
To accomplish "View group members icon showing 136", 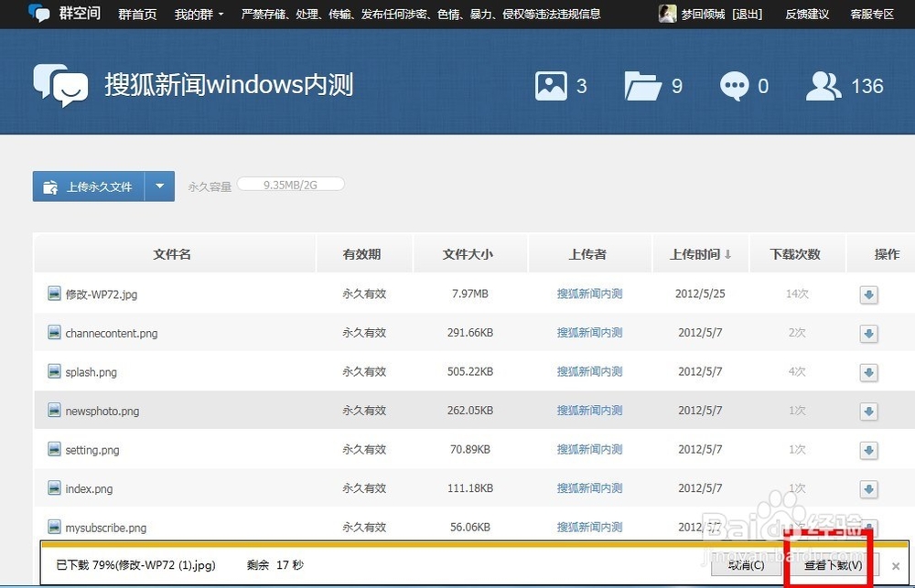I will click(823, 85).
